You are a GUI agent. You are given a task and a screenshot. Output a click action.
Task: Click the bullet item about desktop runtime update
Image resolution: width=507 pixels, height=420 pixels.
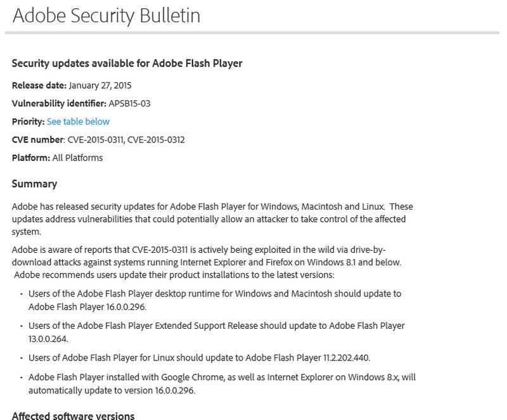tap(215, 300)
